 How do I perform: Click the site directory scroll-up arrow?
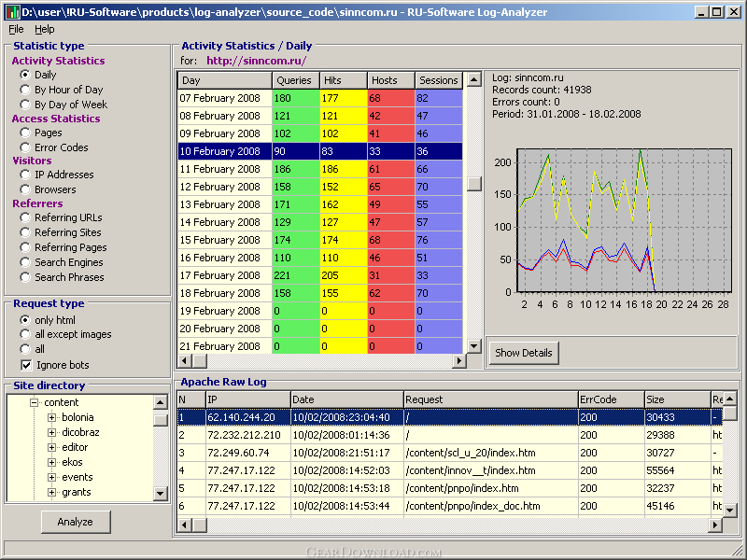tap(161, 401)
